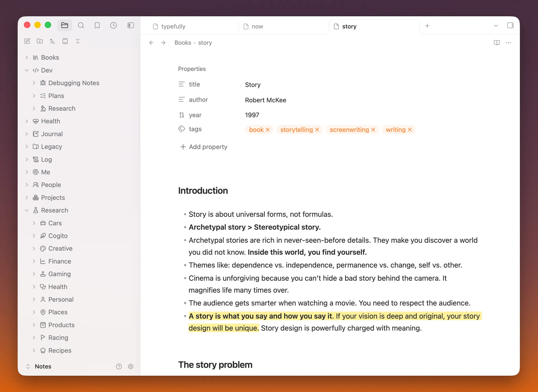The height and width of the screenshot is (392, 538).
Task: Edit the title value Story
Action: [x=253, y=85]
